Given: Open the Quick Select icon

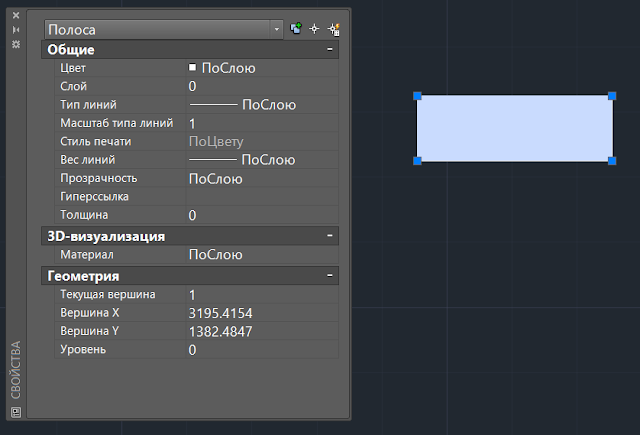Looking at the screenshot, I should [x=333, y=29].
